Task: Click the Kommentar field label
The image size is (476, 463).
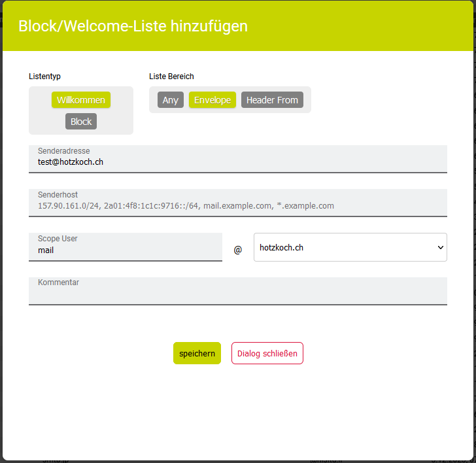Action: click(x=58, y=283)
